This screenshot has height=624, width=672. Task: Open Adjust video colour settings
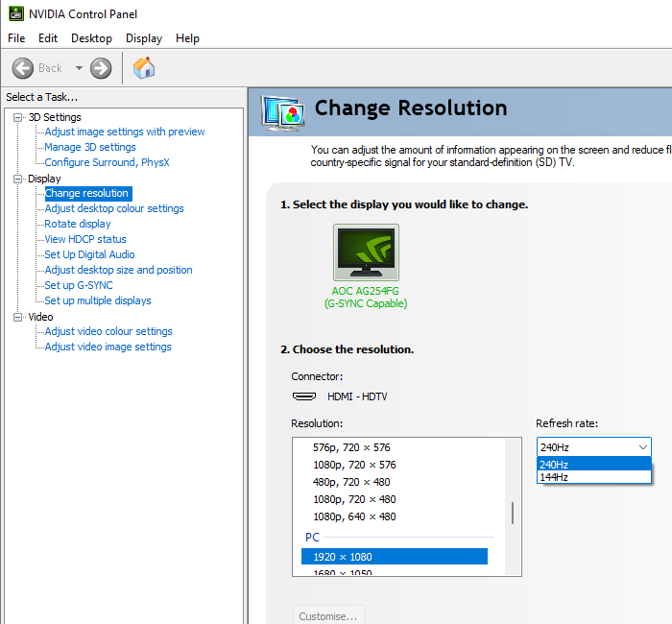[108, 331]
